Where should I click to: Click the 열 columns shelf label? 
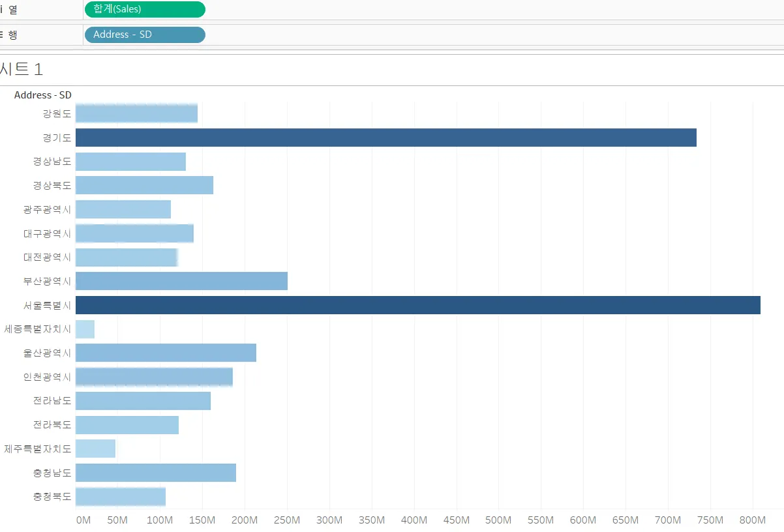pos(13,10)
